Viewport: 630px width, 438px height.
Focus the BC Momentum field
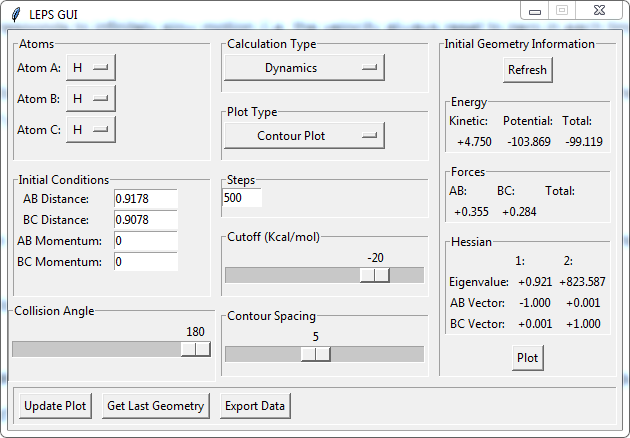point(145,262)
